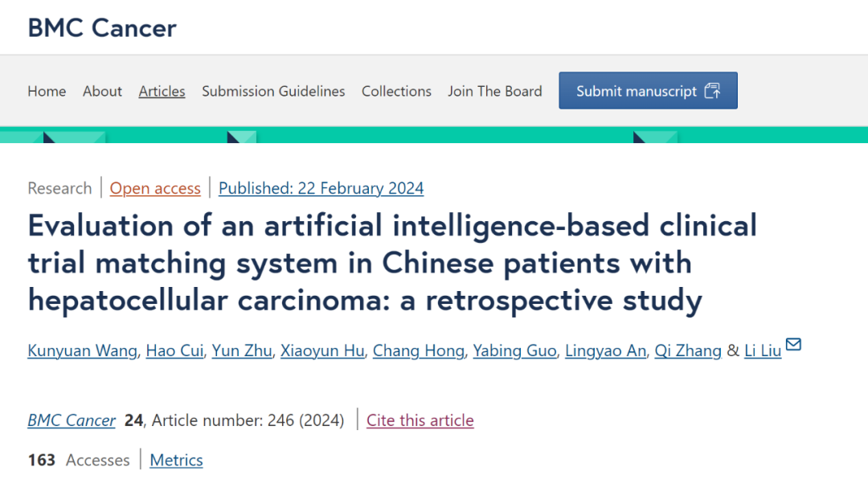
Task: Click author name Li Liu
Action: 763,350
